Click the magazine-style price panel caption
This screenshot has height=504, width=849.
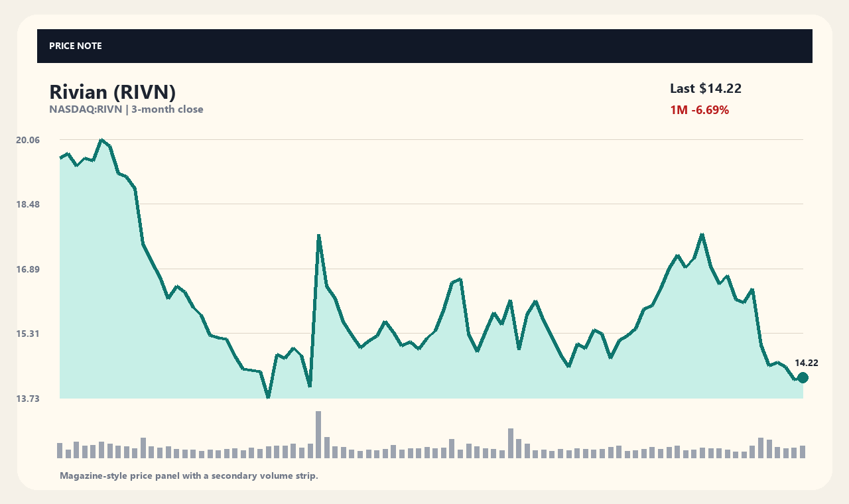coord(189,475)
